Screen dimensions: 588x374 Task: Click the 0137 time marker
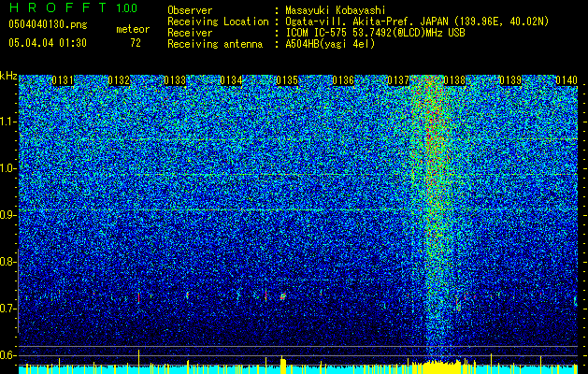coord(398,80)
